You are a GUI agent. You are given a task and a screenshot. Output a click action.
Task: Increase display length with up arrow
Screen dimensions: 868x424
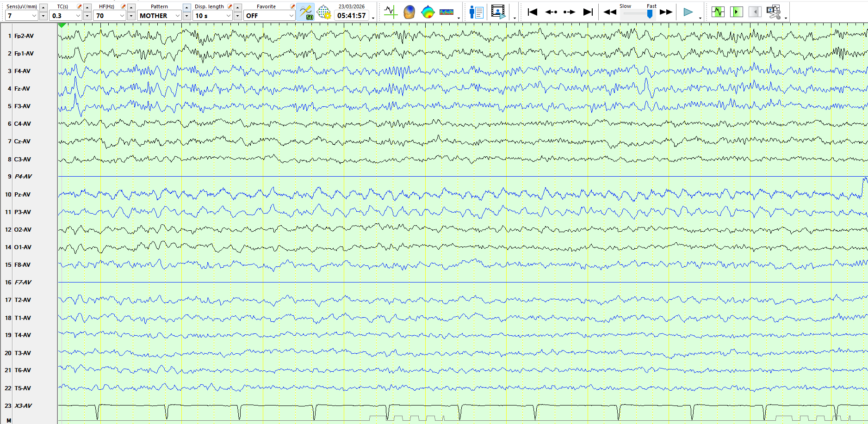point(238,7)
